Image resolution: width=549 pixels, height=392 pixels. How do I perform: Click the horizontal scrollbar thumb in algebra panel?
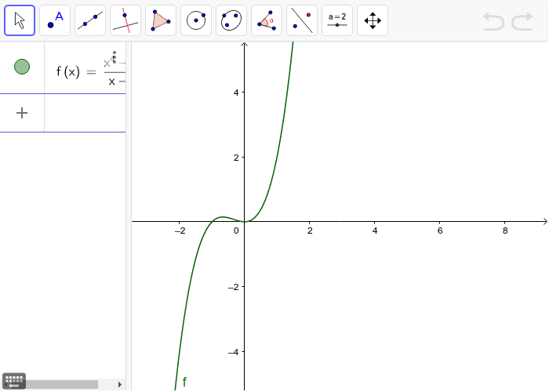[62, 384]
